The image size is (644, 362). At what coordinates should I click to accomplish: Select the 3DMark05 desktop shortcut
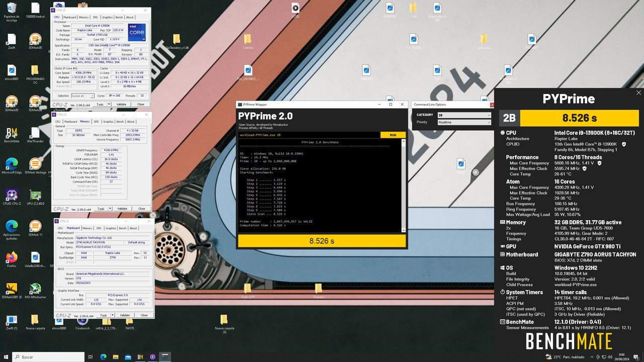point(35,42)
